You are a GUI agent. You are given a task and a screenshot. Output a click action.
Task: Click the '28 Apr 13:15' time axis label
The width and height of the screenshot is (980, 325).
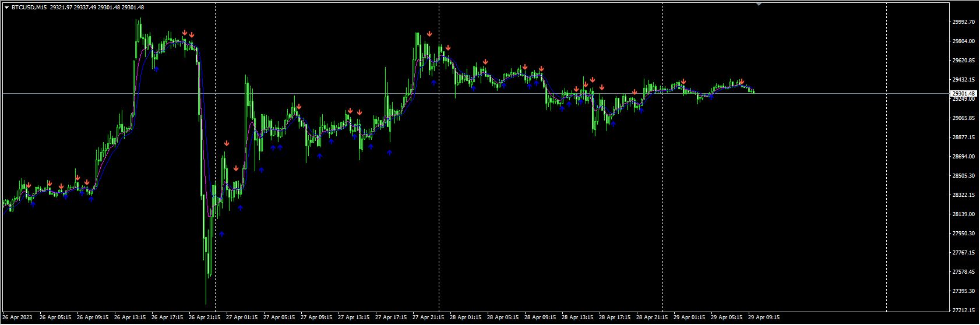click(577, 318)
